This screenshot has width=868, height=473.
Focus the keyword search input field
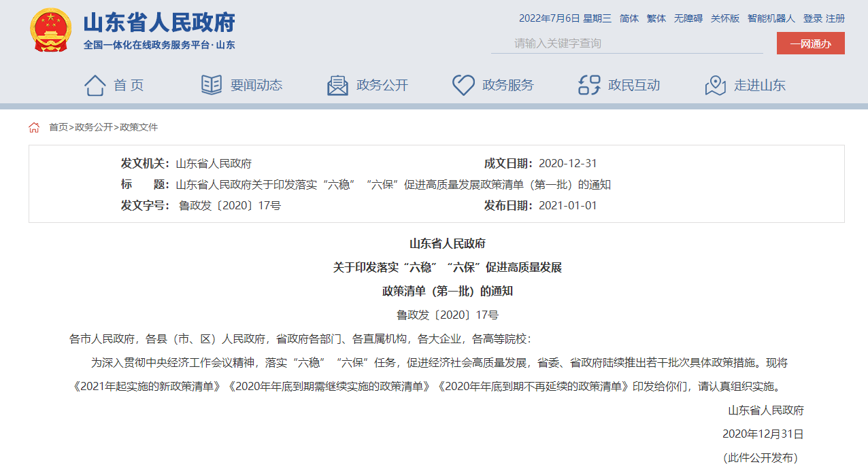coord(626,43)
